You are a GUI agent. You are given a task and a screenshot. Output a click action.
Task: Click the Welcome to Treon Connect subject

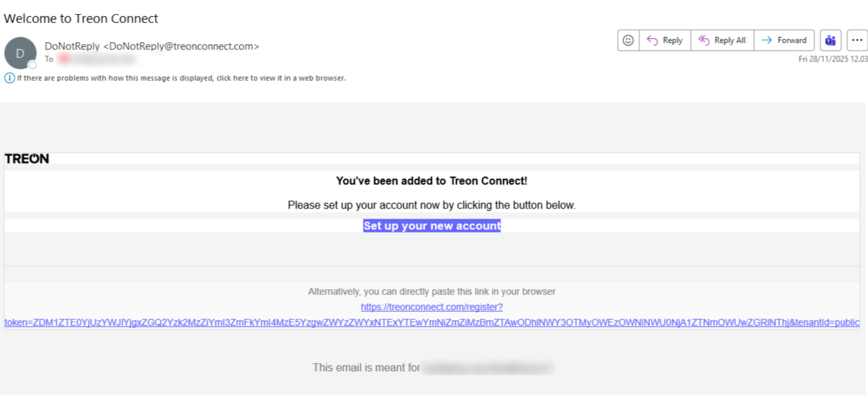[x=81, y=19]
